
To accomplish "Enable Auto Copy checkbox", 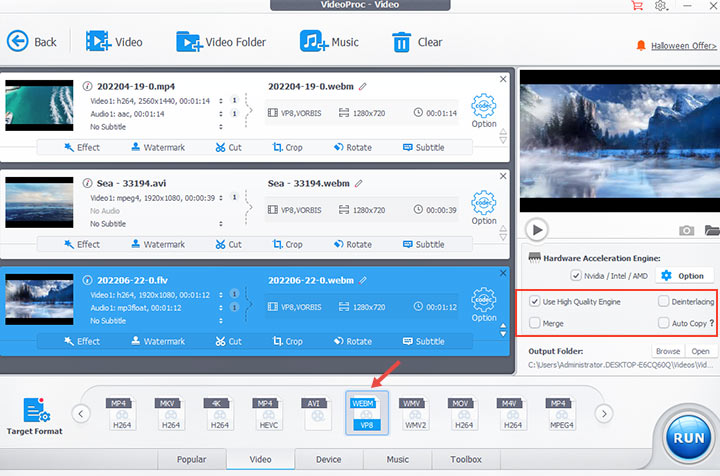I will 663,323.
